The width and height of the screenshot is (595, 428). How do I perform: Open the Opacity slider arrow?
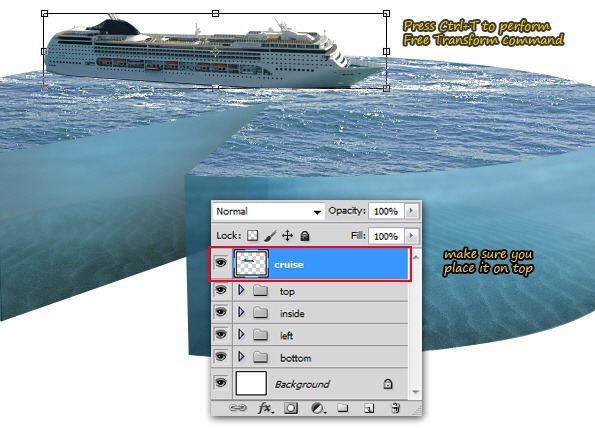[411, 211]
